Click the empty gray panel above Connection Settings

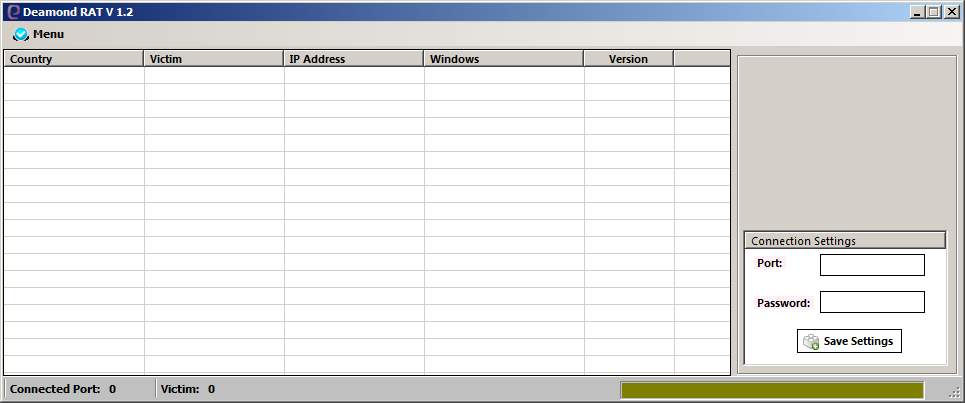(846, 140)
